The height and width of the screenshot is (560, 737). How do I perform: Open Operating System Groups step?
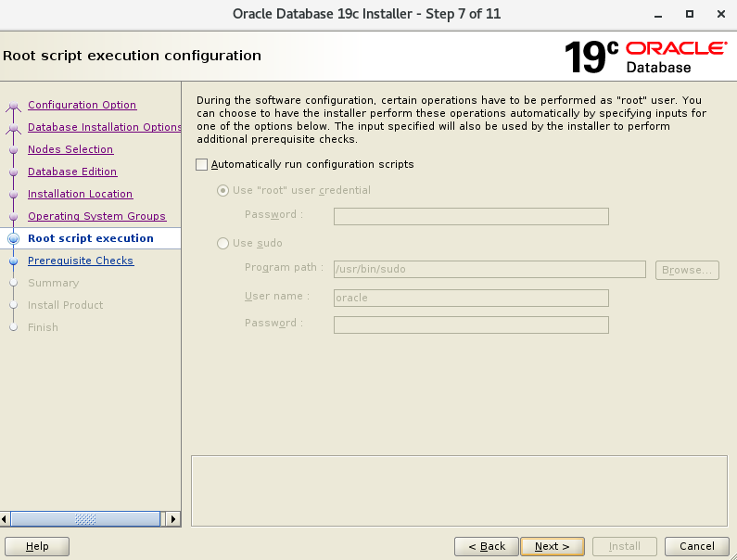96,216
